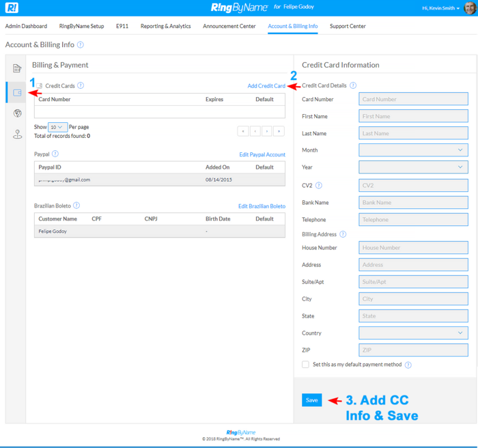The image size is (478, 448).
Task: Click the House Number input field
Action: point(413,248)
